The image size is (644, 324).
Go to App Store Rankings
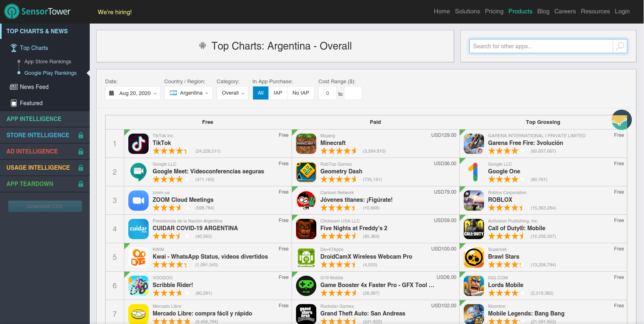48,62
